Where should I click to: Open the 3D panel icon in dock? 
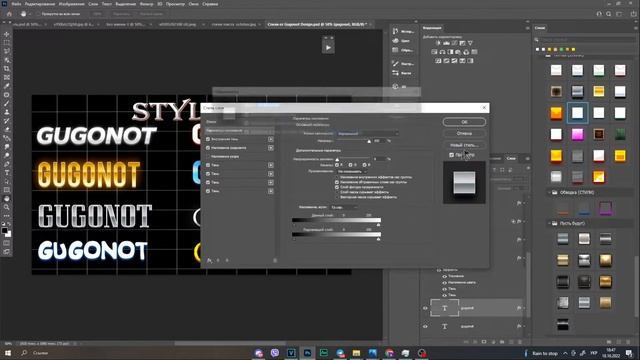click(x=395, y=87)
